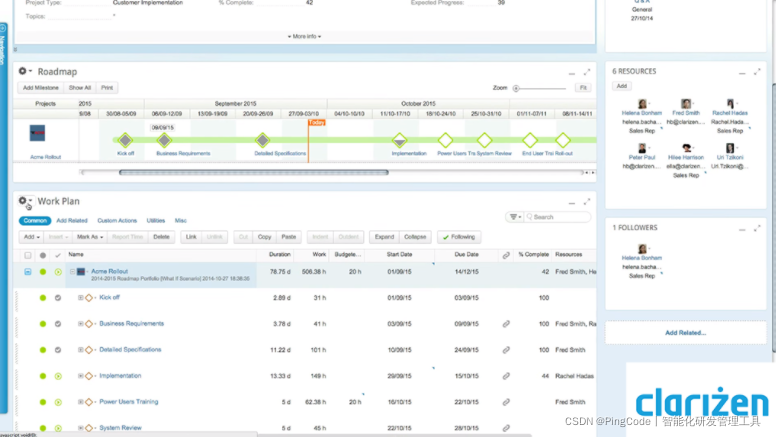Screen dimensions: 776x437
Task: Click link icon in Power Users Training row
Action: [x=506, y=402]
